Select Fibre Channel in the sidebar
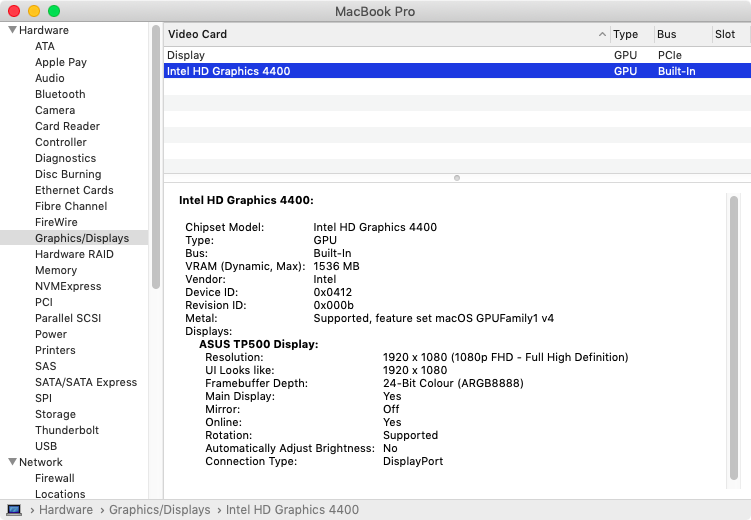Viewport: 751px width, 520px height. pos(71,206)
